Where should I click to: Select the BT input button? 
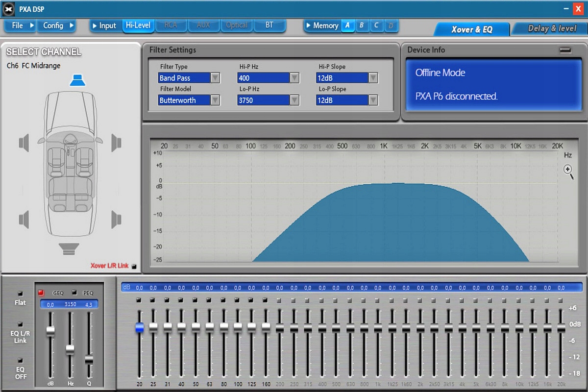click(269, 25)
